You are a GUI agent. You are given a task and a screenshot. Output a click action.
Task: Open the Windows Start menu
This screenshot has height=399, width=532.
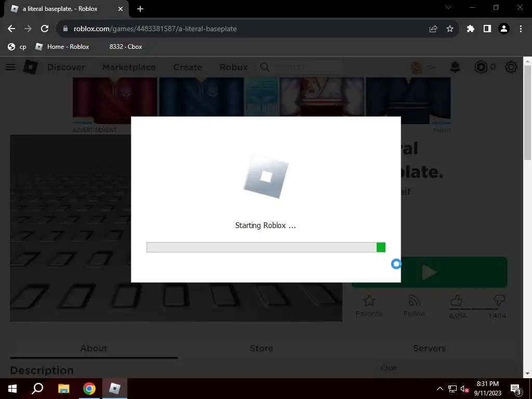pos(12,389)
